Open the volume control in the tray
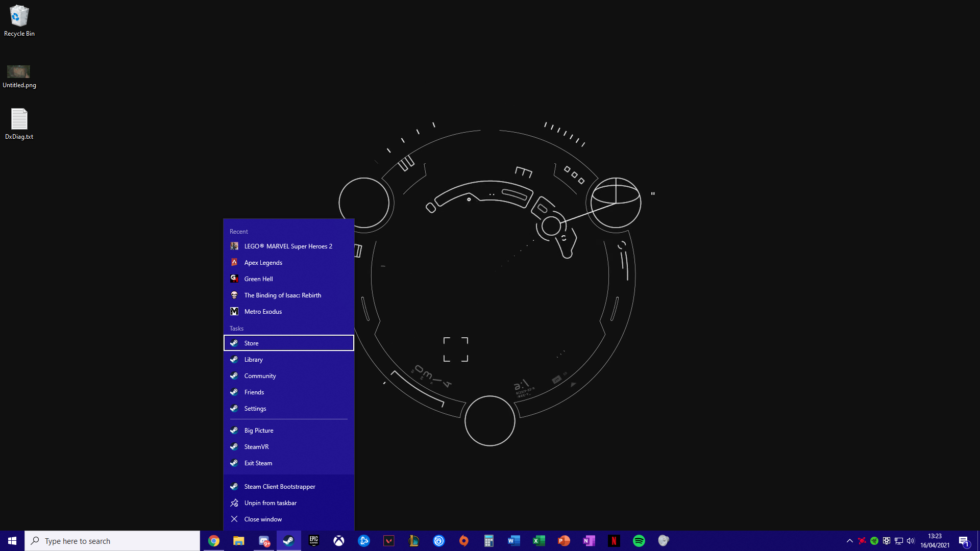The width and height of the screenshot is (980, 551). pos(912,541)
